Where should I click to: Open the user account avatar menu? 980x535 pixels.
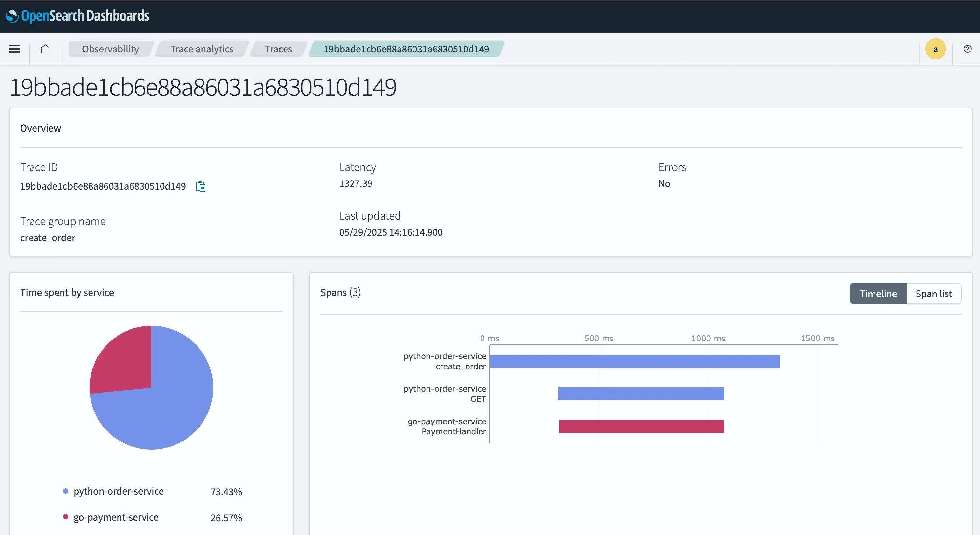click(x=935, y=49)
